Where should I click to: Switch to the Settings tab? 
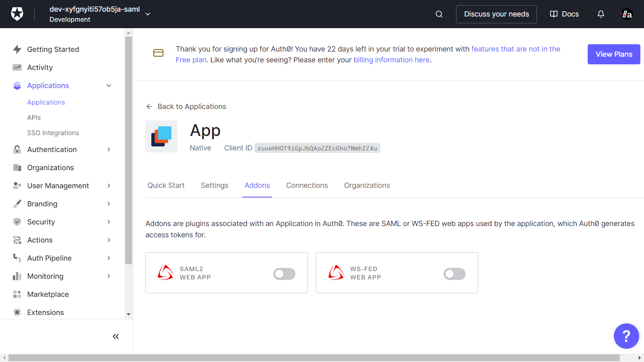pyautogui.click(x=214, y=185)
